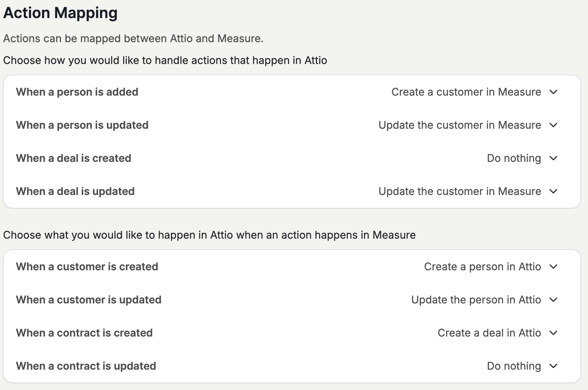588x390 pixels.
Task: Expand the "Create a deal in Attio" dropdown
Action: point(489,333)
